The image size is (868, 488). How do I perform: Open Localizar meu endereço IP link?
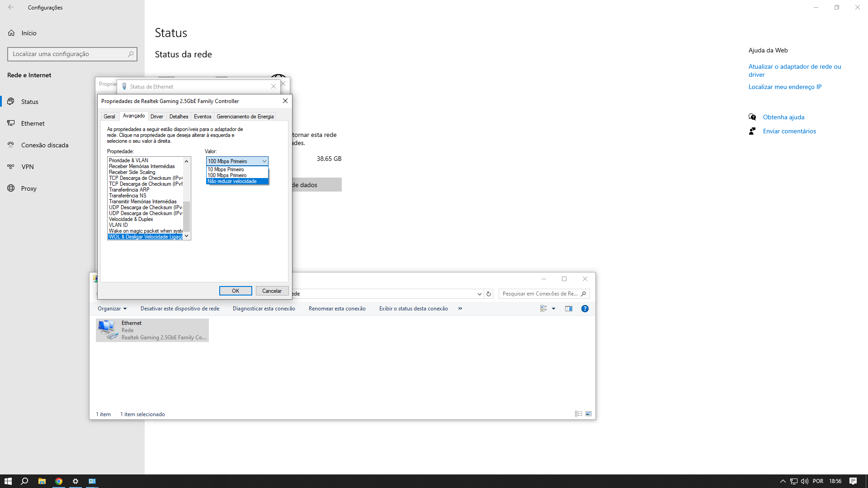pos(785,87)
